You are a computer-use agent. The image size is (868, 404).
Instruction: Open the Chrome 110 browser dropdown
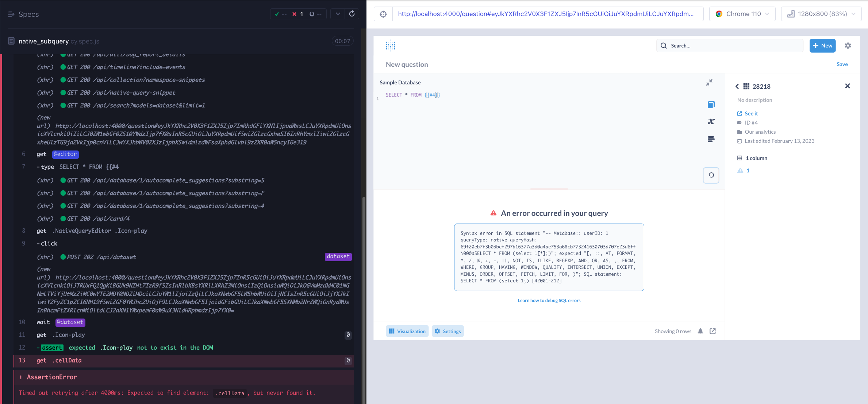(742, 14)
